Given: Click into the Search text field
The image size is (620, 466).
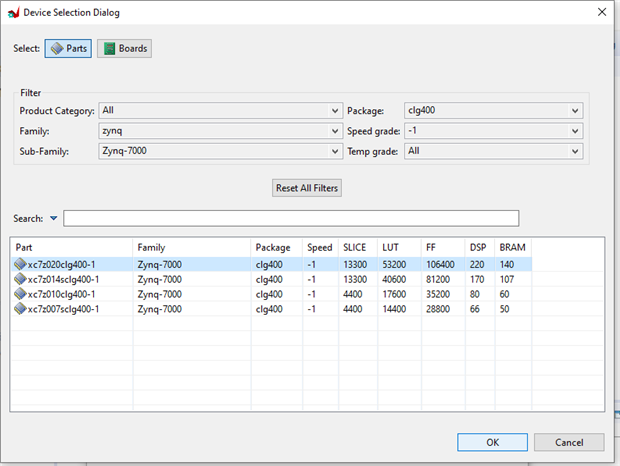Looking at the screenshot, I should click(x=291, y=218).
